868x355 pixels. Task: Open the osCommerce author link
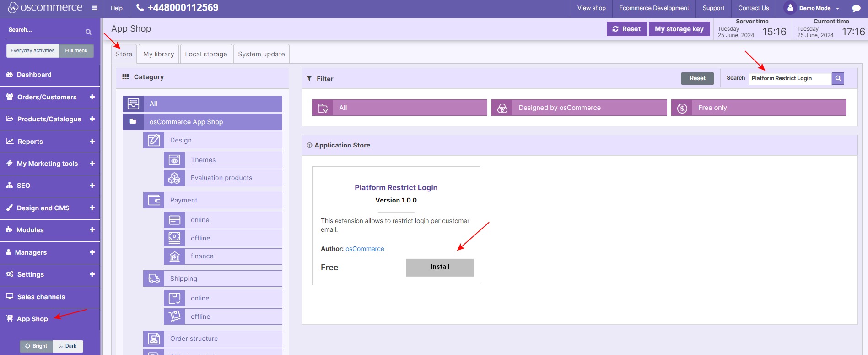click(365, 249)
